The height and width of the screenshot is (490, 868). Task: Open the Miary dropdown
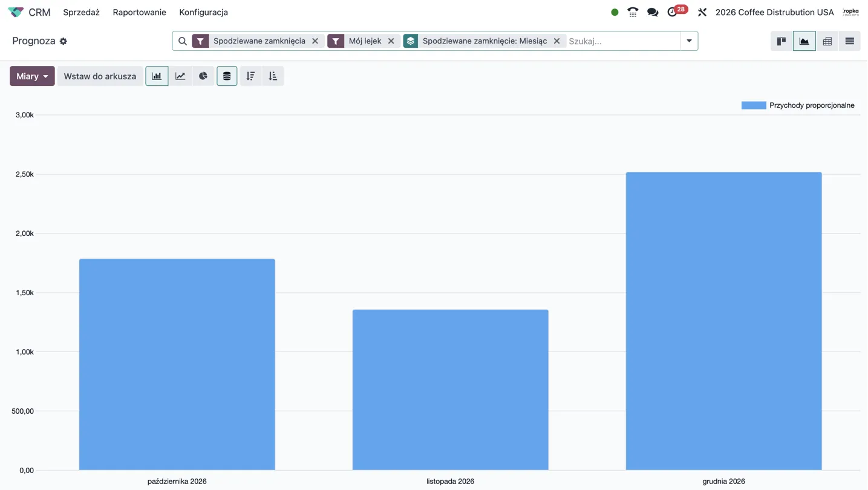tap(32, 76)
